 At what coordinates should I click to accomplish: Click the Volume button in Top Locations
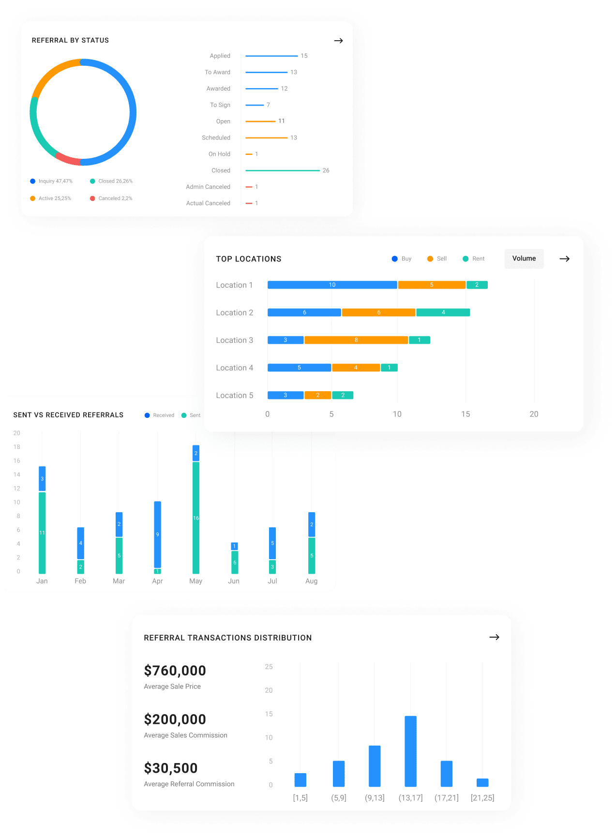[524, 259]
